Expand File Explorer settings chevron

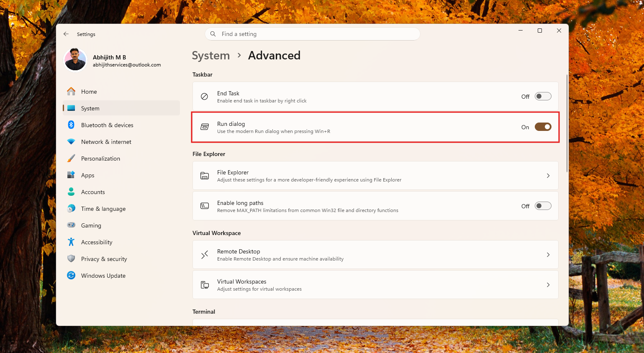pyautogui.click(x=548, y=176)
